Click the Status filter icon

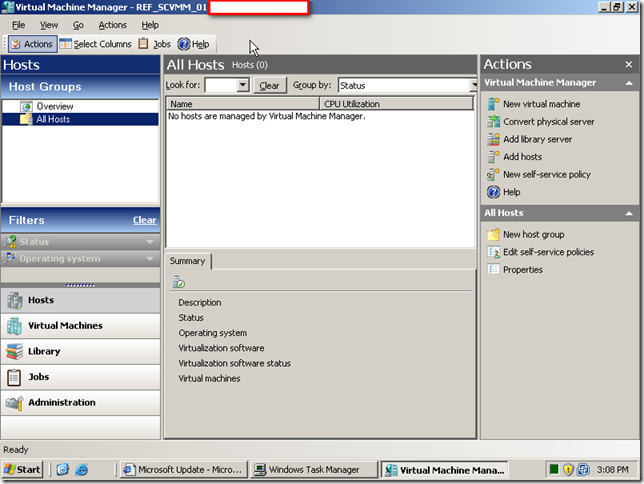pos(10,242)
